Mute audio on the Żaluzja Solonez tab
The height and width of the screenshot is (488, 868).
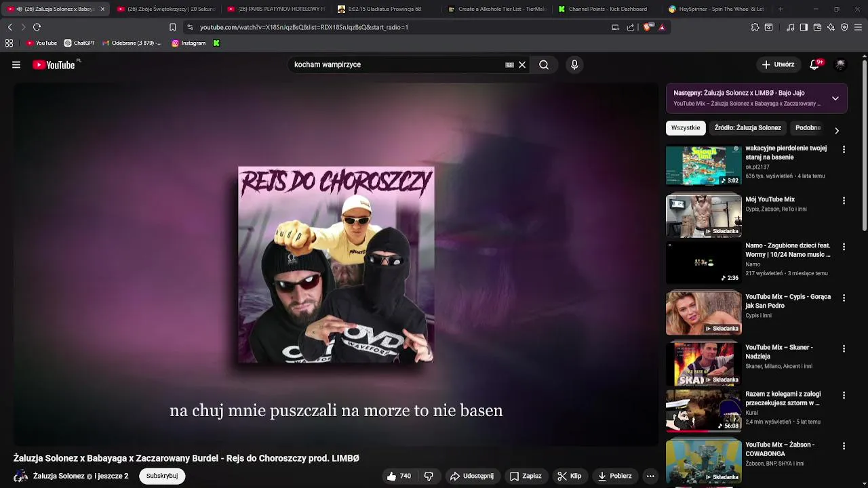tap(19, 9)
